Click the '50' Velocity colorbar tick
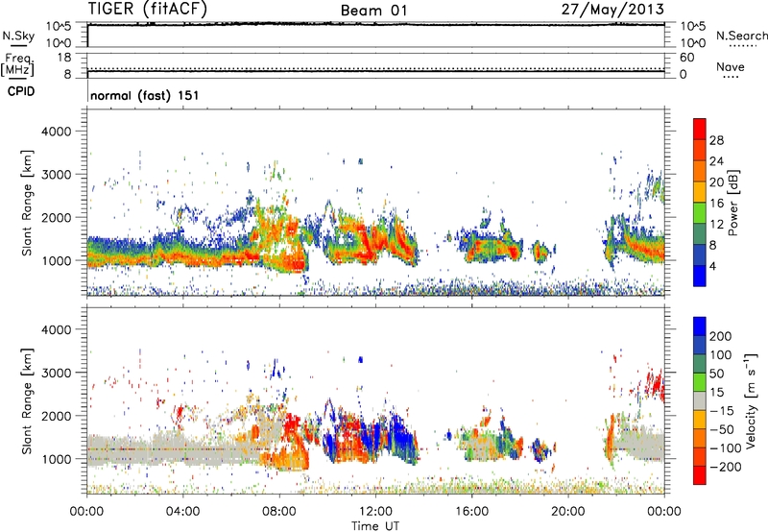The width and height of the screenshot is (768, 532). pyautogui.click(x=716, y=374)
